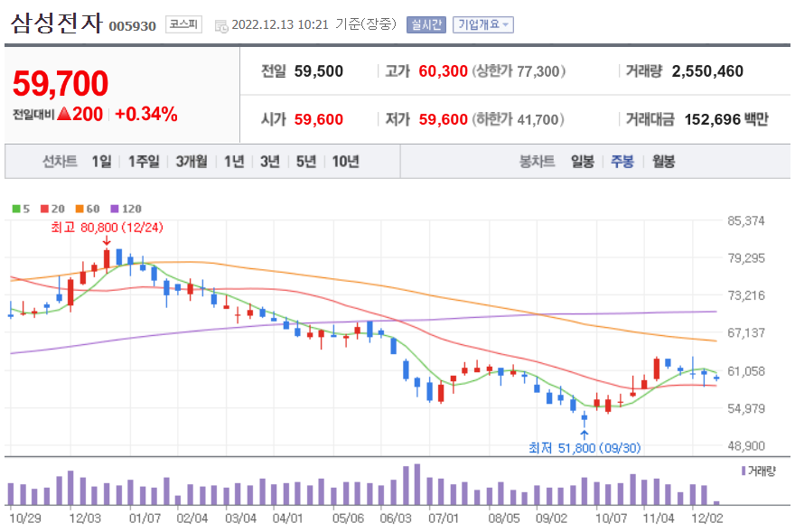Click the 거래량 2,550,460 value

(x=707, y=71)
